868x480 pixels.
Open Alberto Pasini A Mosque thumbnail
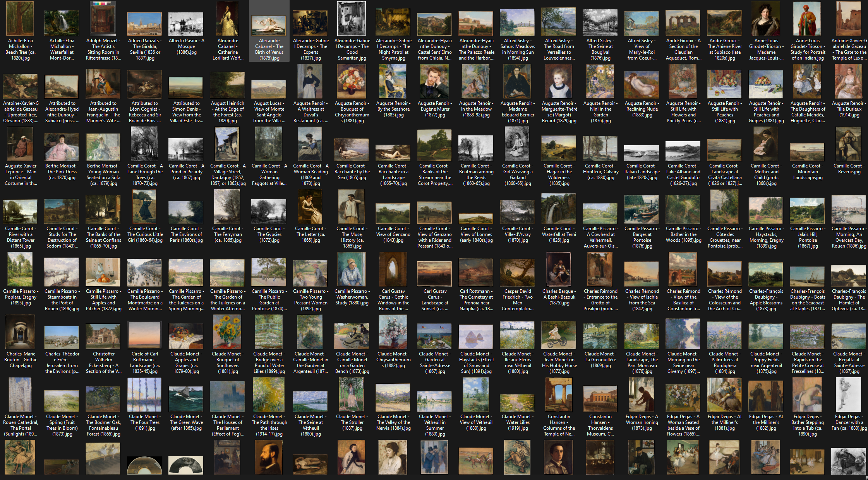186,24
